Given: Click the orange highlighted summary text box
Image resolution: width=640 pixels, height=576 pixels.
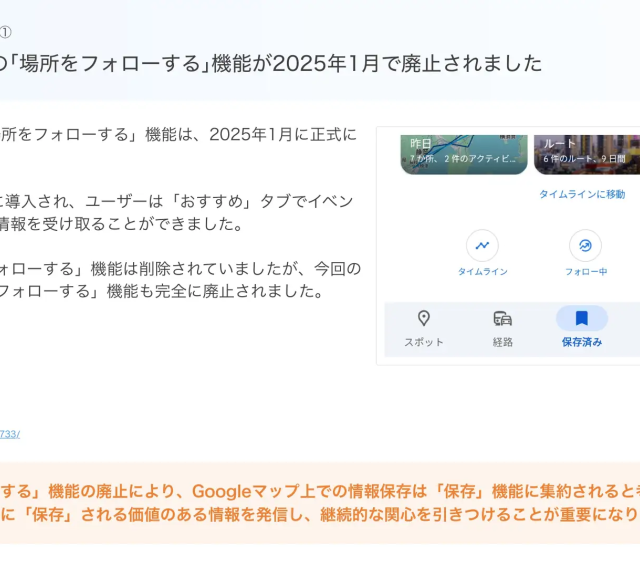Looking at the screenshot, I should 320,502.
